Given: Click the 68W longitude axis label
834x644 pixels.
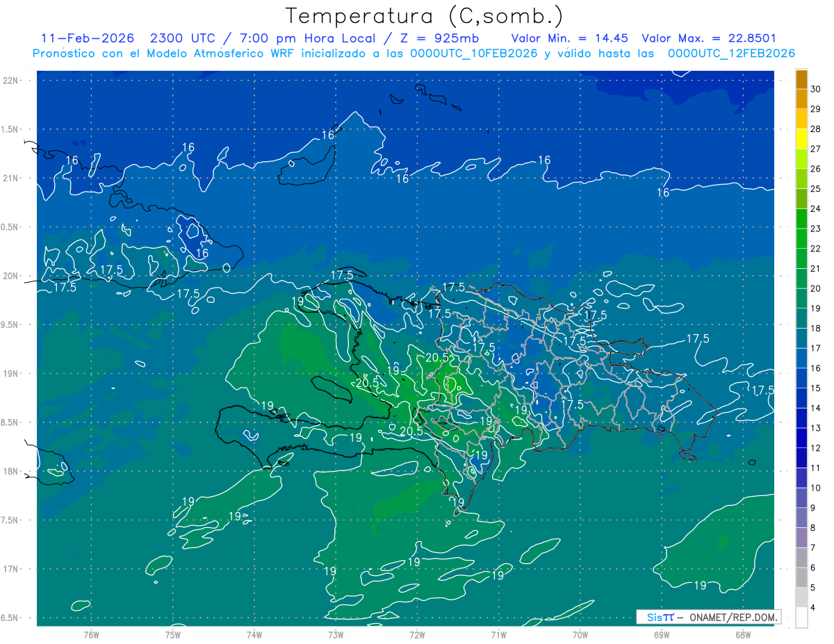Looking at the screenshot, I should tap(743, 635).
